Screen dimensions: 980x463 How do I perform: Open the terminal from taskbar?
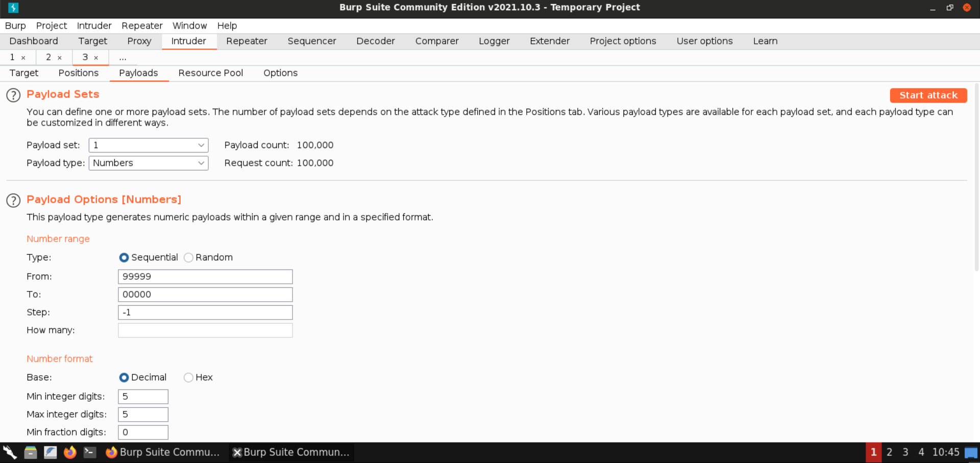[90, 452]
